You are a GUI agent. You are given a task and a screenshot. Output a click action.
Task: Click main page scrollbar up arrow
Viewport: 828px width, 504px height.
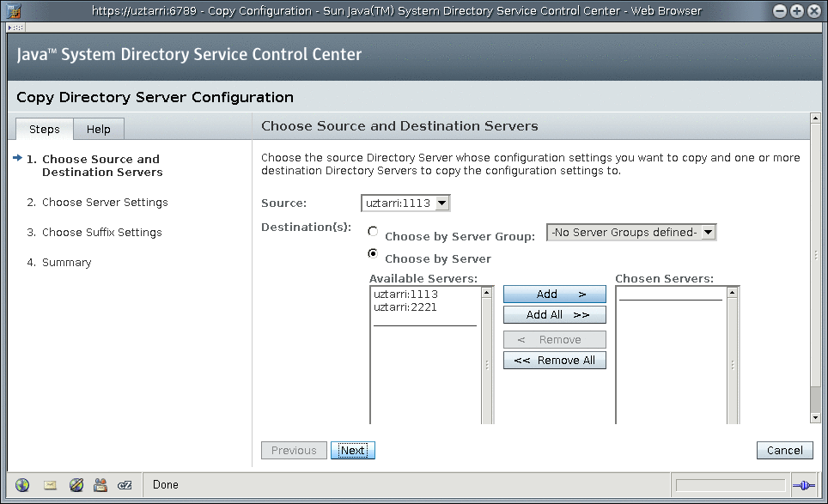click(815, 118)
